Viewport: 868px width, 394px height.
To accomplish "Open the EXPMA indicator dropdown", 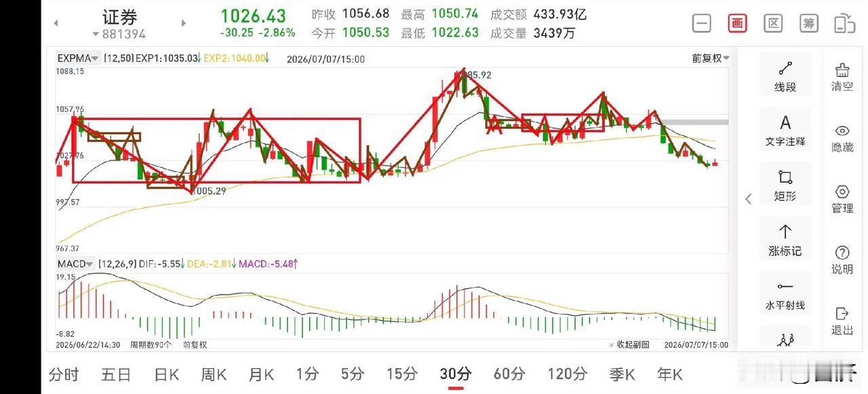I will [x=79, y=58].
